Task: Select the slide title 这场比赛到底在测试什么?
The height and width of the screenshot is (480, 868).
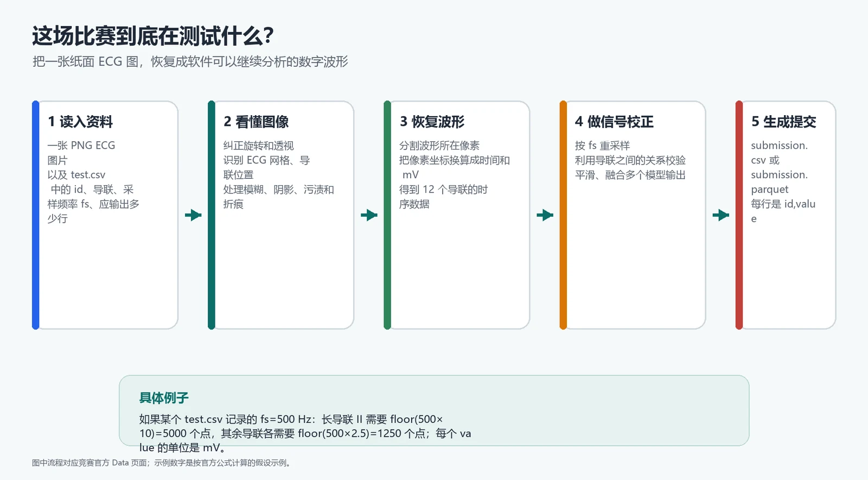Action: pyautogui.click(x=153, y=36)
